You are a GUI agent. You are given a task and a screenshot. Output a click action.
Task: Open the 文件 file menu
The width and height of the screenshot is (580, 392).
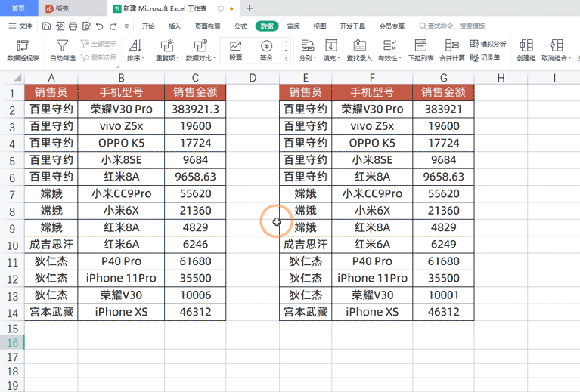click(x=20, y=26)
